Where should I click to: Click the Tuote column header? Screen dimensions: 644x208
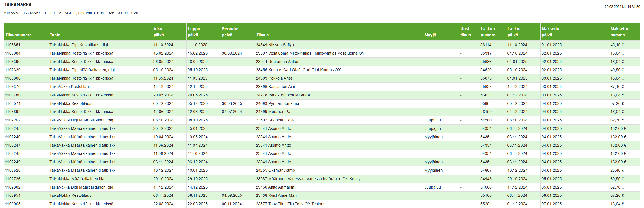(55, 35)
